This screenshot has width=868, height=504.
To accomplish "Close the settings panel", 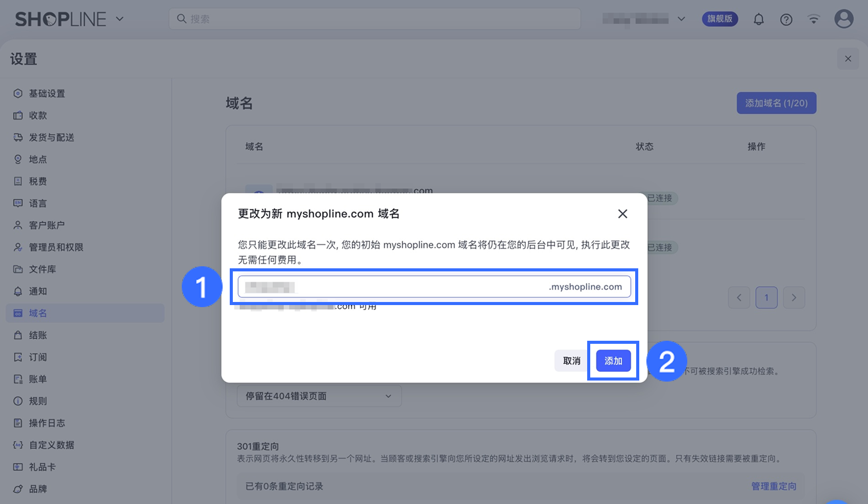I will pyautogui.click(x=848, y=59).
